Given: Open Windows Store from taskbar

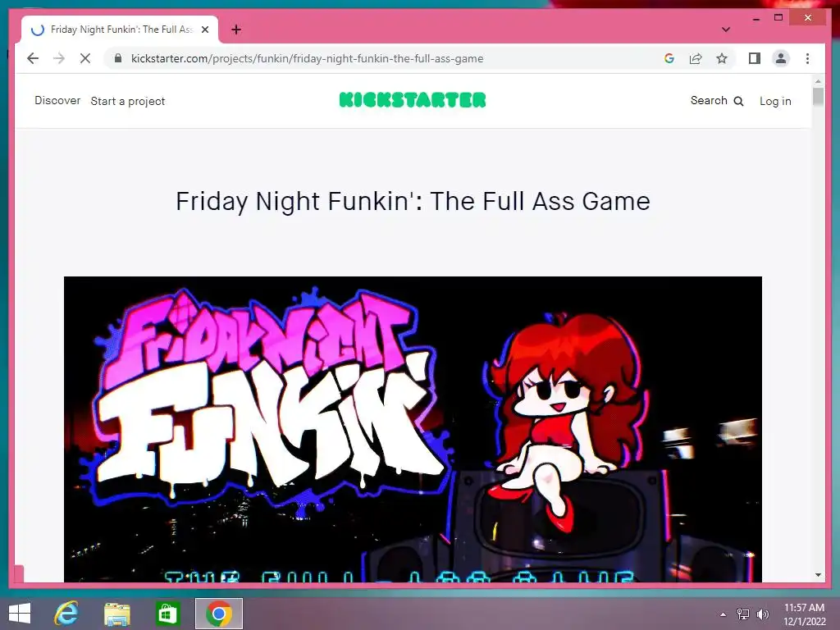Looking at the screenshot, I should click(167, 614).
